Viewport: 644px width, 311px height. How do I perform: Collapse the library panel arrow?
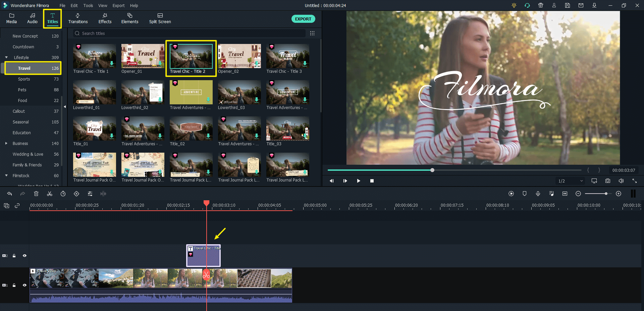click(65, 107)
